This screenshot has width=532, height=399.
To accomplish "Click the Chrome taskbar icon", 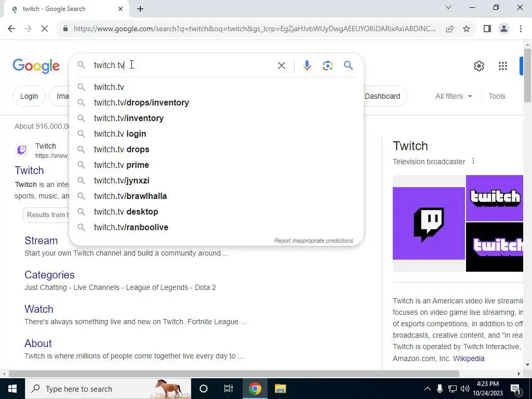I will click(255, 389).
